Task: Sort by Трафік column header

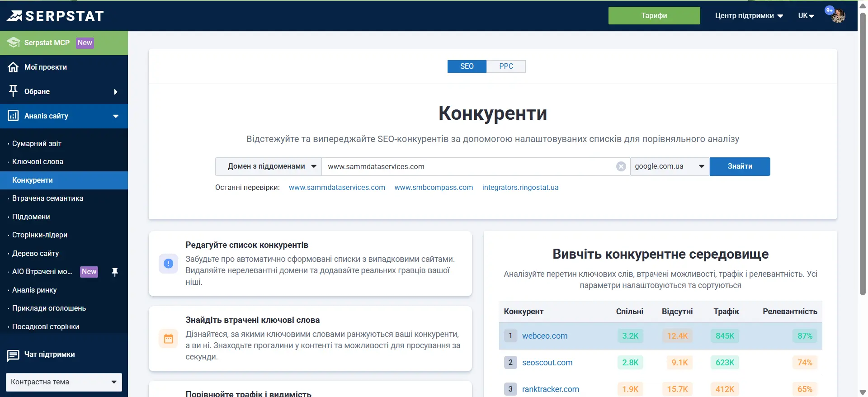Action: [x=726, y=312]
